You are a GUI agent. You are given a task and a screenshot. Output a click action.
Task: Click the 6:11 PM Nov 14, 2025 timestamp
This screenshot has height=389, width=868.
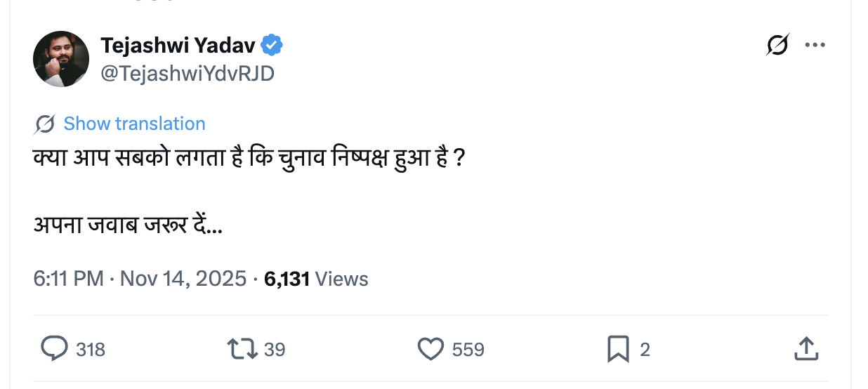(140, 279)
